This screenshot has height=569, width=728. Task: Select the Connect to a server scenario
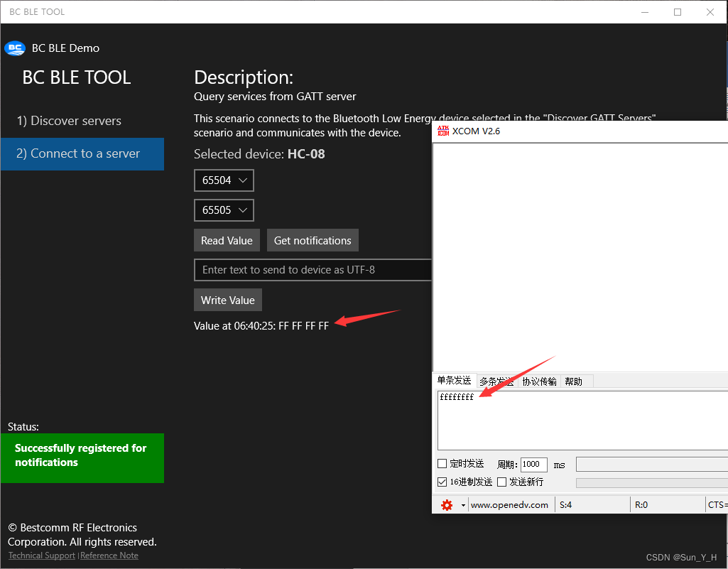click(82, 153)
